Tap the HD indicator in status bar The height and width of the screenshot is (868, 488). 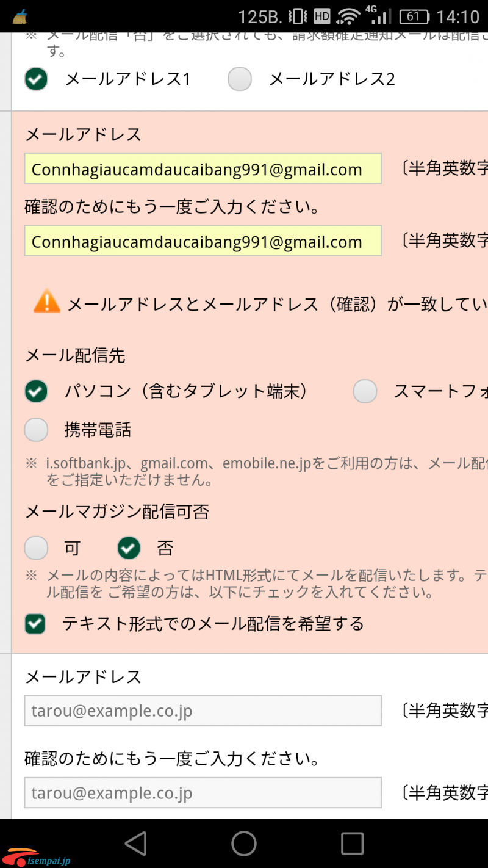pyautogui.click(x=322, y=16)
